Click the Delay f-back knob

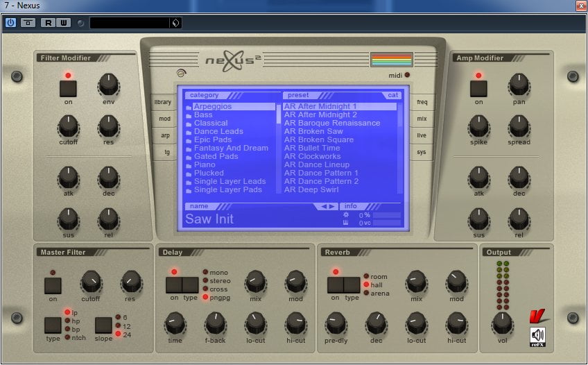pyautogui.click(x=215, y=323)
